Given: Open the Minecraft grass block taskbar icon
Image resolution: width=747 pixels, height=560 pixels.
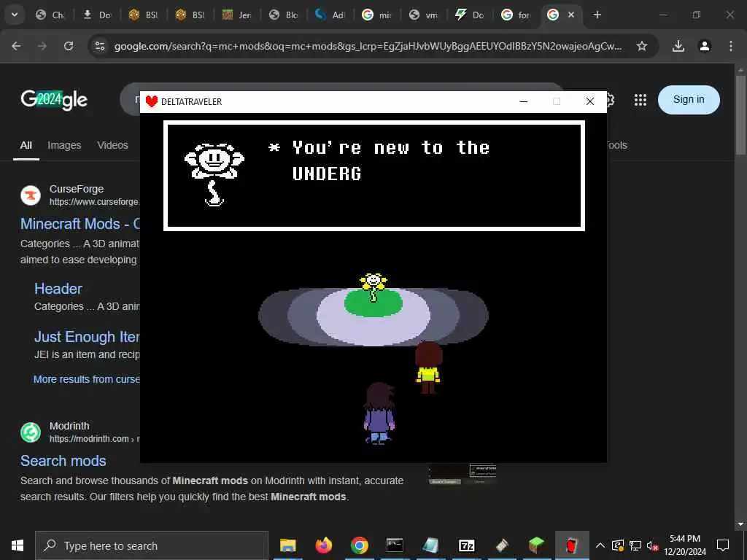Looking at the screenshot, I should click(536, 545).
